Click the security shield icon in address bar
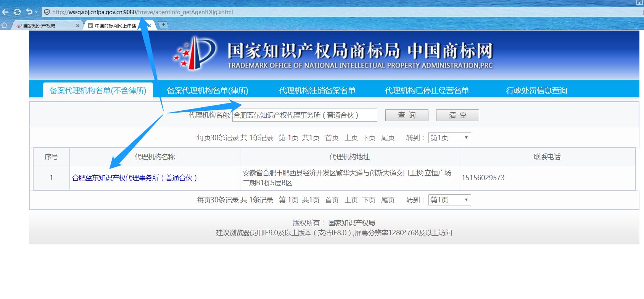Viewport: 644px width, 299px height. [47, 12]
